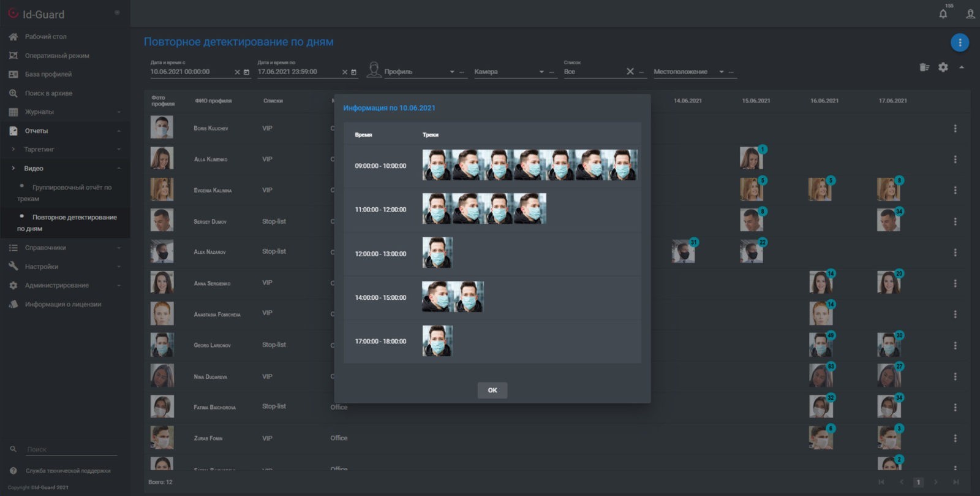Clear the end date 17.06.2021 field
Viewport: 980px width, 496px height.
[x=345, y=72]
